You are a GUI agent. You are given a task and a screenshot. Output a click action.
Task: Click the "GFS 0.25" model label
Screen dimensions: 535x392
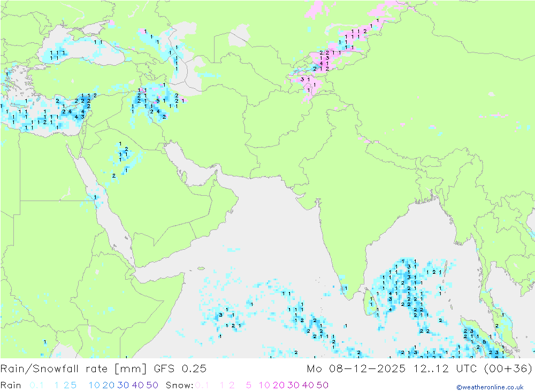pyautogui.click(x=180, y=369)
